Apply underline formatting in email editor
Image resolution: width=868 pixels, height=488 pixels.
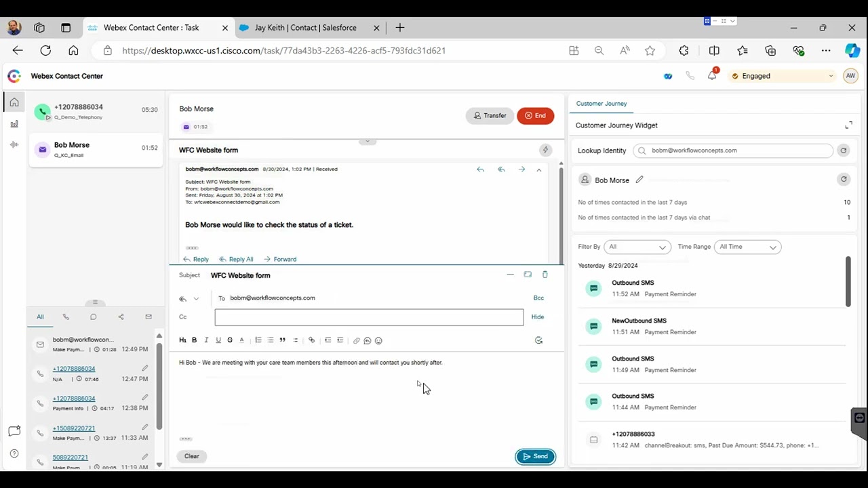218,340
